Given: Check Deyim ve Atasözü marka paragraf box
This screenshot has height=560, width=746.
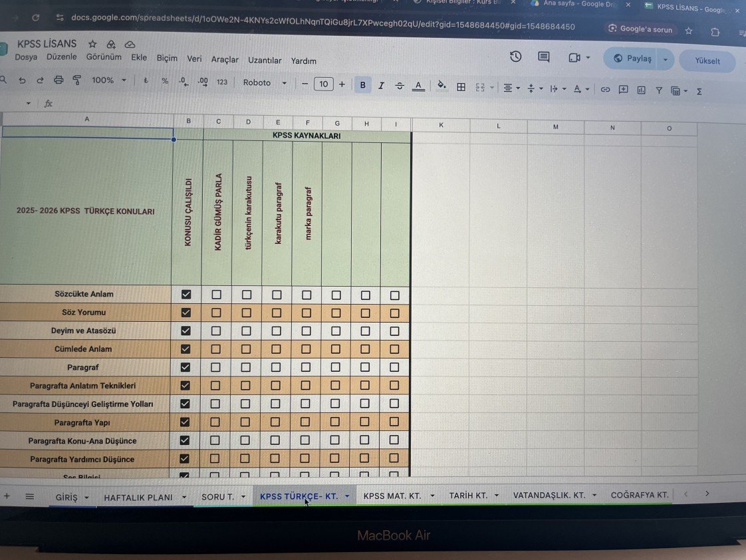Looking at the screenshot, I should [306, 331].
